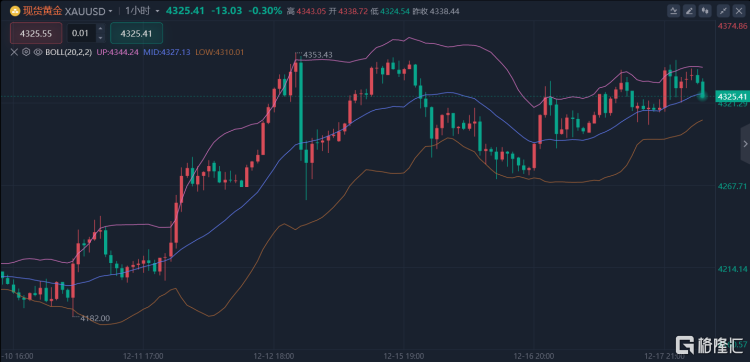Toggle BOLL indicator visibility eye
The image size is (750, 362).
[38, 52]
